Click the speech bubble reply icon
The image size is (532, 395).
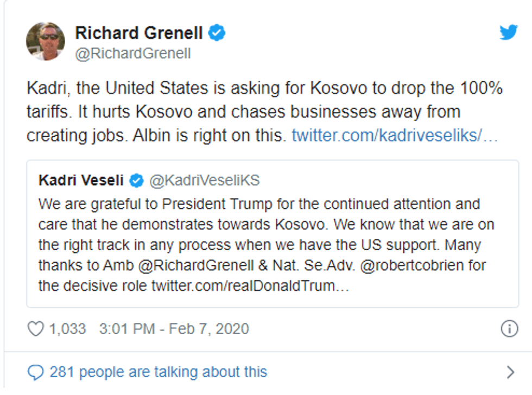[36, 372]
